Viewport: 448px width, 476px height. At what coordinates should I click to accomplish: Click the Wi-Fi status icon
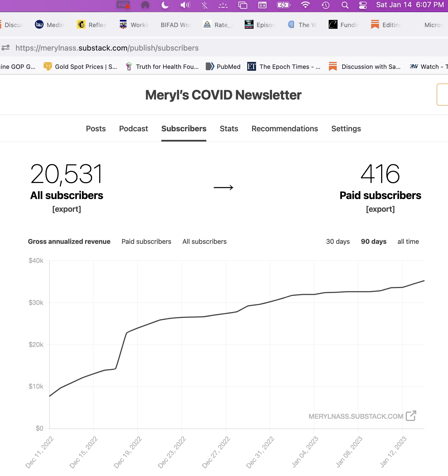click(x=305, y=5)
